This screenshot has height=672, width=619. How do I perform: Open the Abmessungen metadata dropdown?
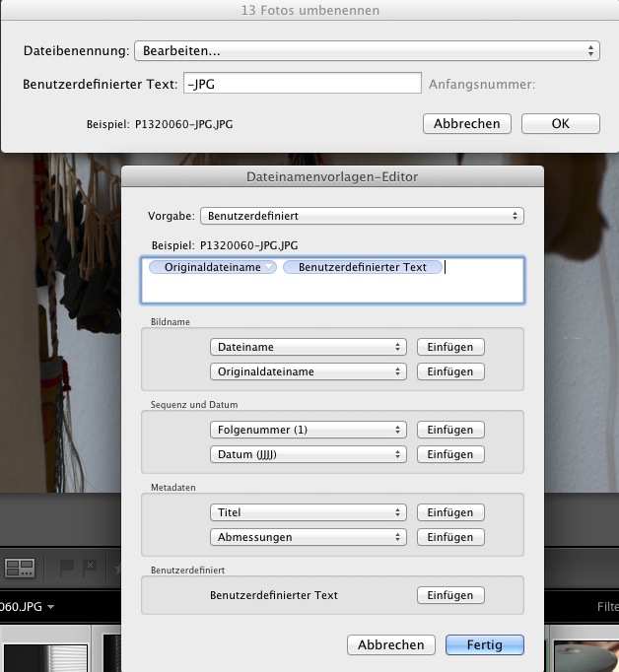coord(309,537)
